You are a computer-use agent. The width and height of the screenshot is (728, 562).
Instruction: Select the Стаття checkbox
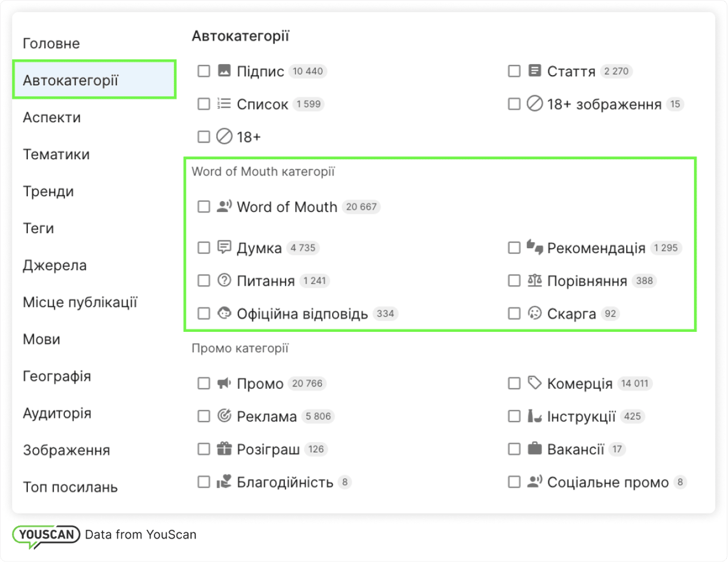coord(514,70)
